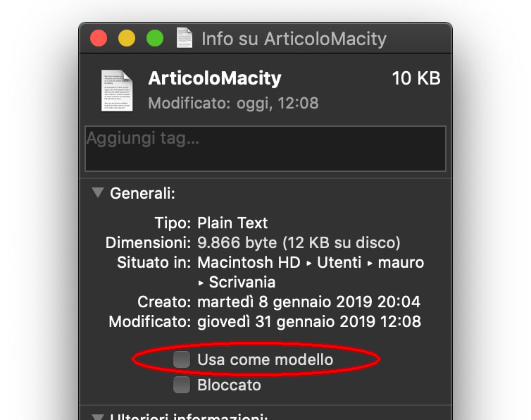Viewport: 531px width, 420px height.
Task: Click the 'Plain Text' file type value
Action: 232,223
